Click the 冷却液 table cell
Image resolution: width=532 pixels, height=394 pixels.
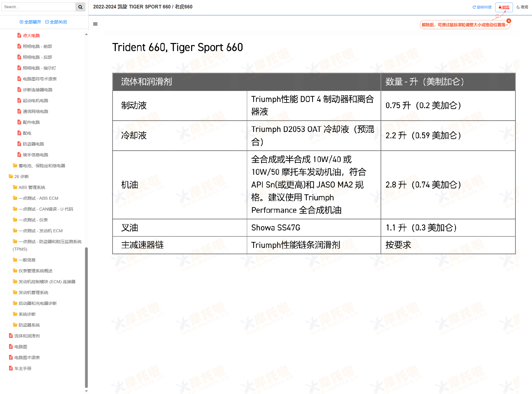click(180, 136)
